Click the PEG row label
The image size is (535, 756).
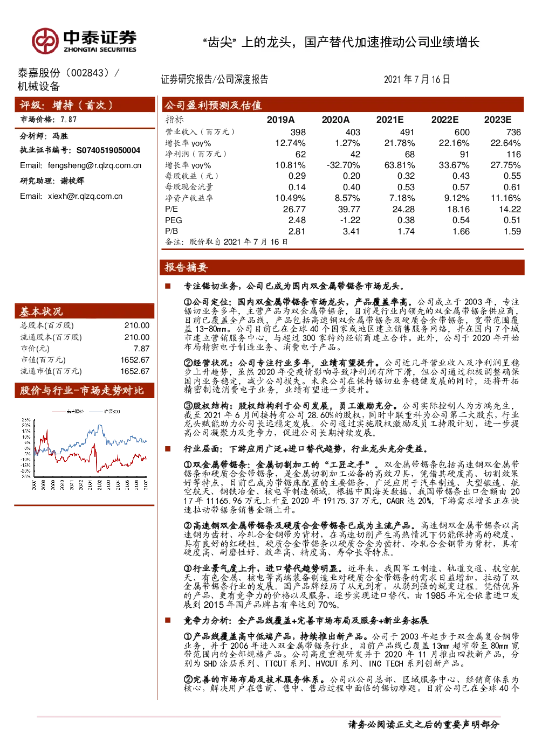(x=174, y=220)
